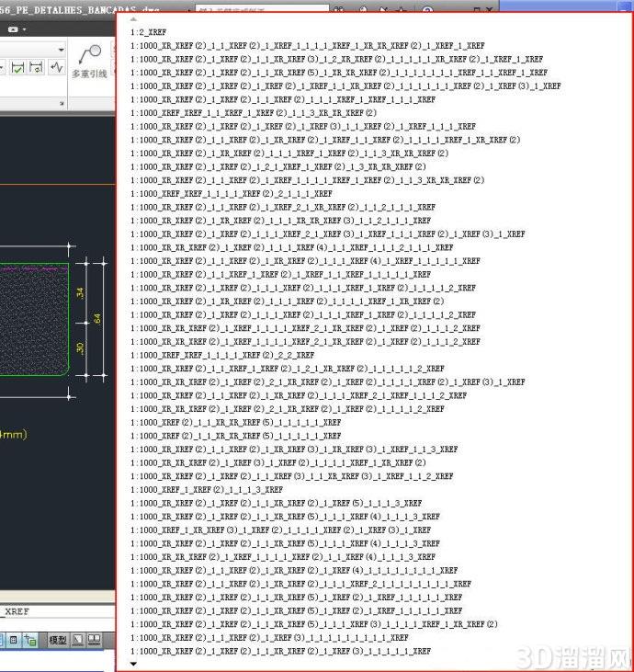Pick the 1:1000_XREF_XREF_1_1_1_XREF (2)_2_2_XREF scale
This screenshot has height=672, width=634.
[222, 355]
